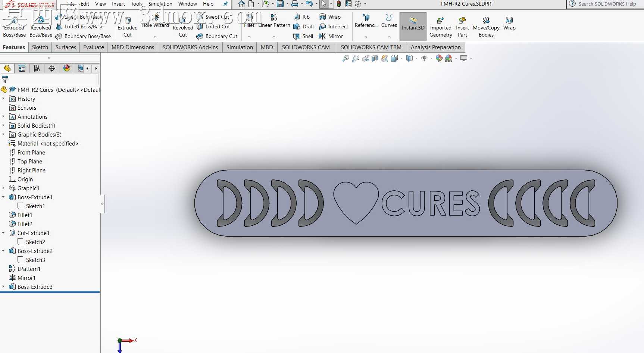Expand the Annotations folder
644x353 pixels.
[3, 116]
